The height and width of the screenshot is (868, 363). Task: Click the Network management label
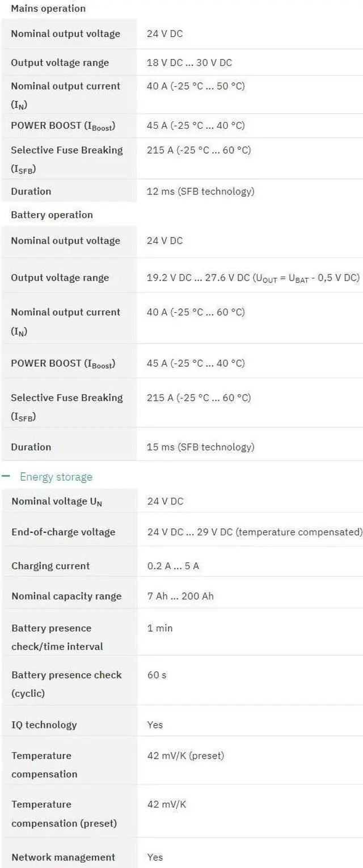coord(63,857)
